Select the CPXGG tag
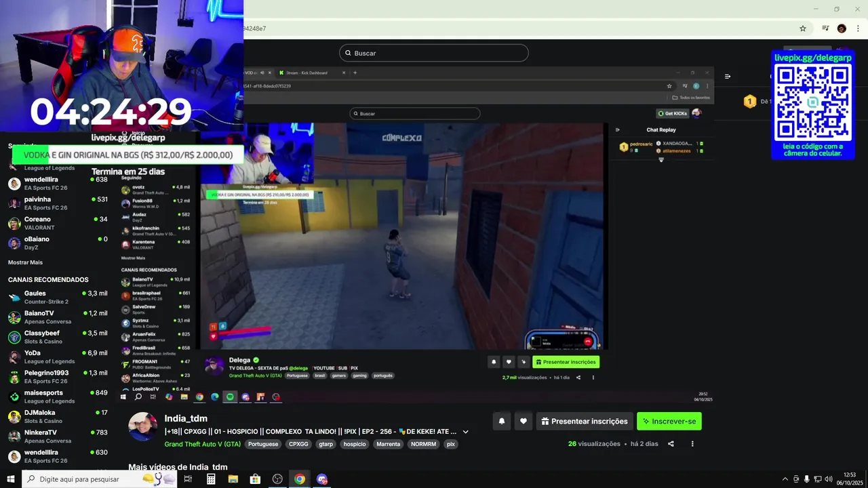This screenshot has width=868, height=488. pos(298,445)
